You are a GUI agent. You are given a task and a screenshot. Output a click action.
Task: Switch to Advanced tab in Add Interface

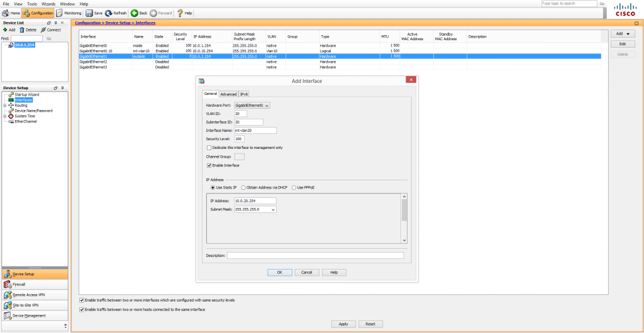click(228, 94)
